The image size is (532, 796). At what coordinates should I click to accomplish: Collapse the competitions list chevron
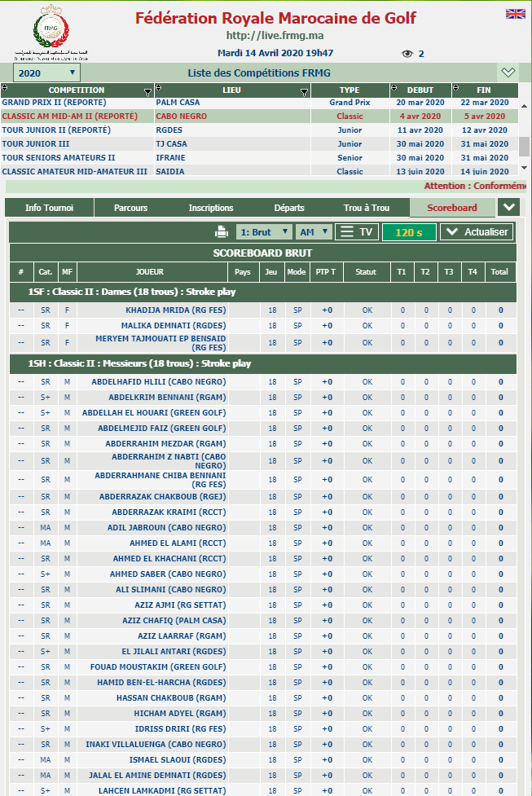508,73
